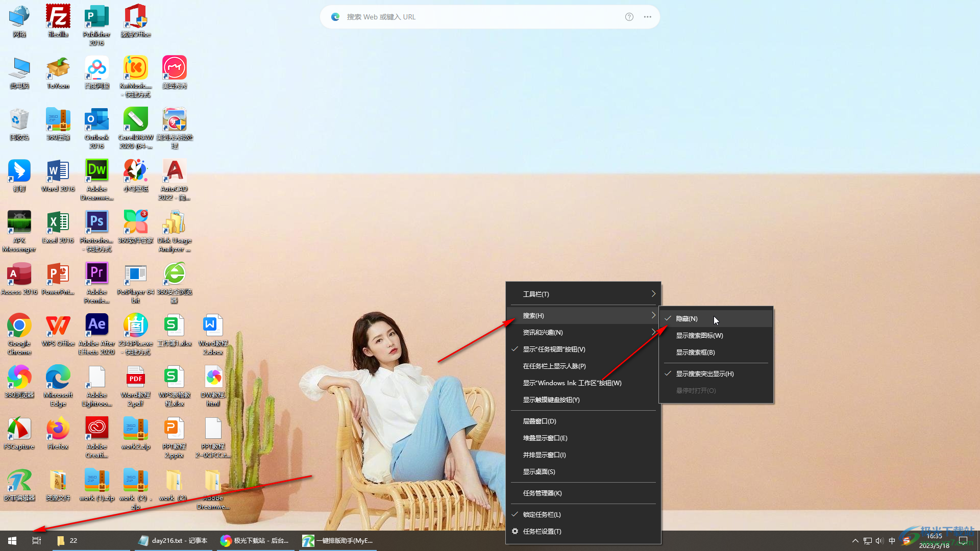Expand the 搜索(H) submenu
Screen dimensions: 980x551
[x=583, y=315]
